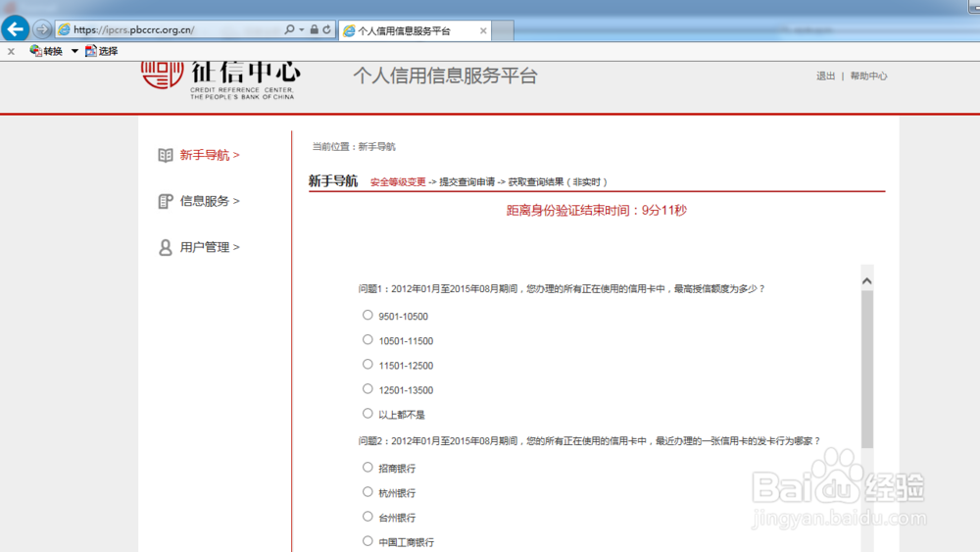Screen dimensions: 980x552
Task: Click the browser forward arrow button
Action: 42,29
